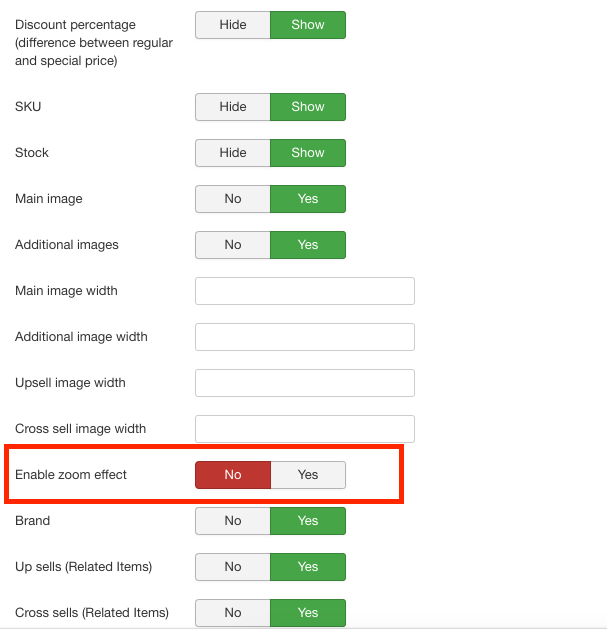
Task: Hide the SKU field
Action: coord(233,107)
